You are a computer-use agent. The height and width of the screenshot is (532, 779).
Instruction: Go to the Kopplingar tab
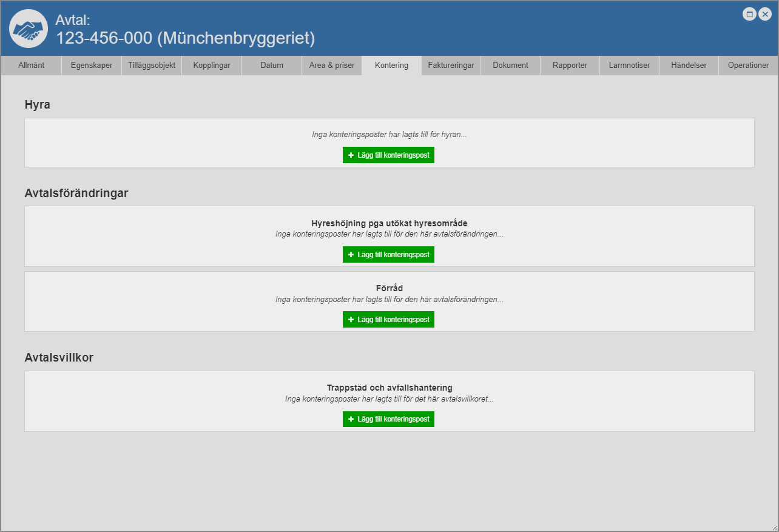click(212, 66)
